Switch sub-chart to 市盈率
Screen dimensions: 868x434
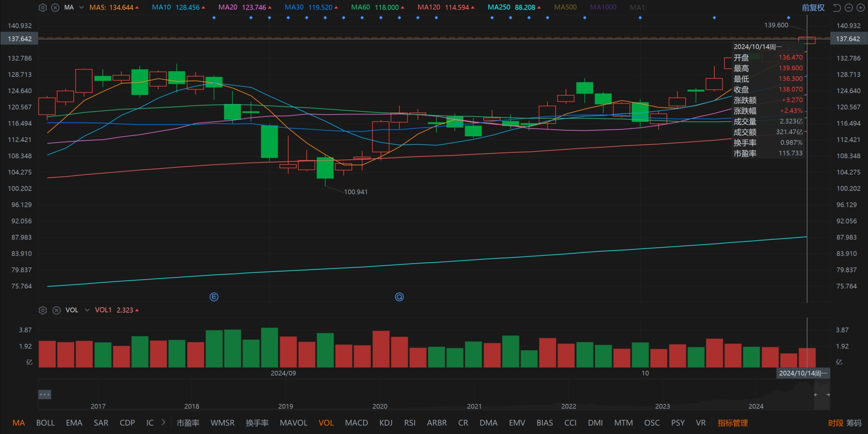click(188, 423)
